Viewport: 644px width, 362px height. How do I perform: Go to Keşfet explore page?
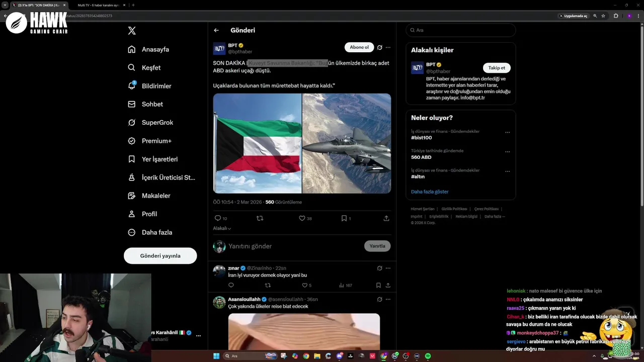(144, 67)
